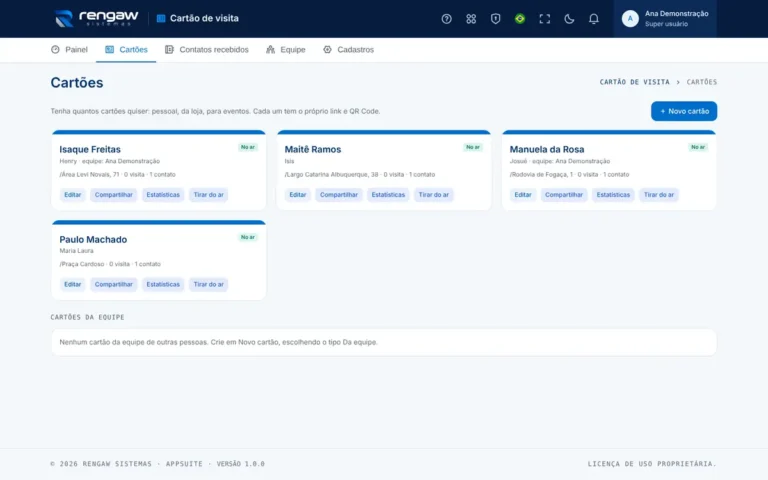Click the Painel tab clock icon
The height and width of the screenshot is (480, 768).
[55, 49]
